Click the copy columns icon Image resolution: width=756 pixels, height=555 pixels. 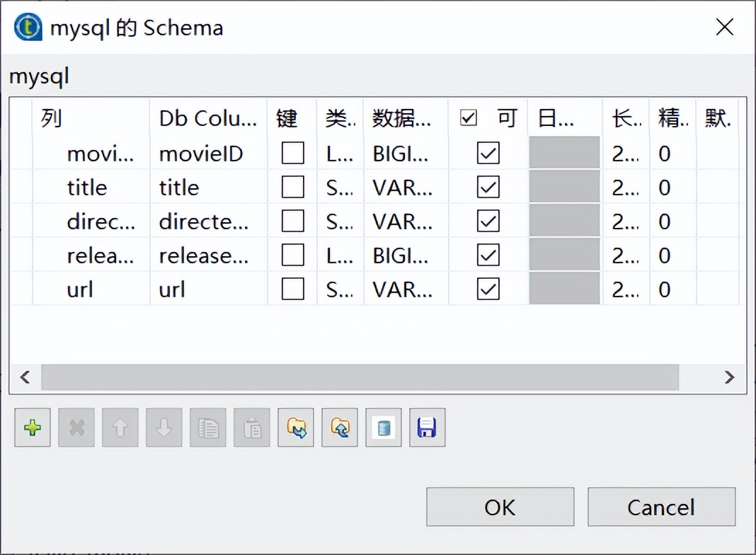207,428
